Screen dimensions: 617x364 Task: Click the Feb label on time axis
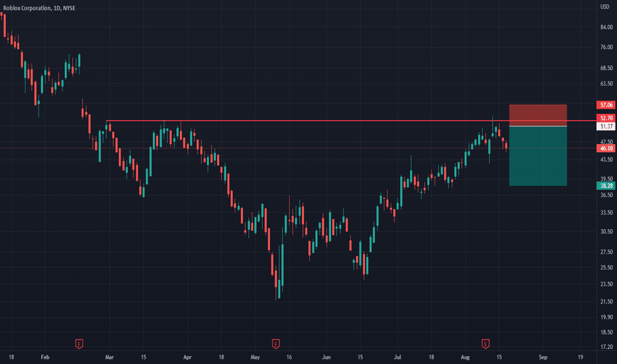(45, 357)
